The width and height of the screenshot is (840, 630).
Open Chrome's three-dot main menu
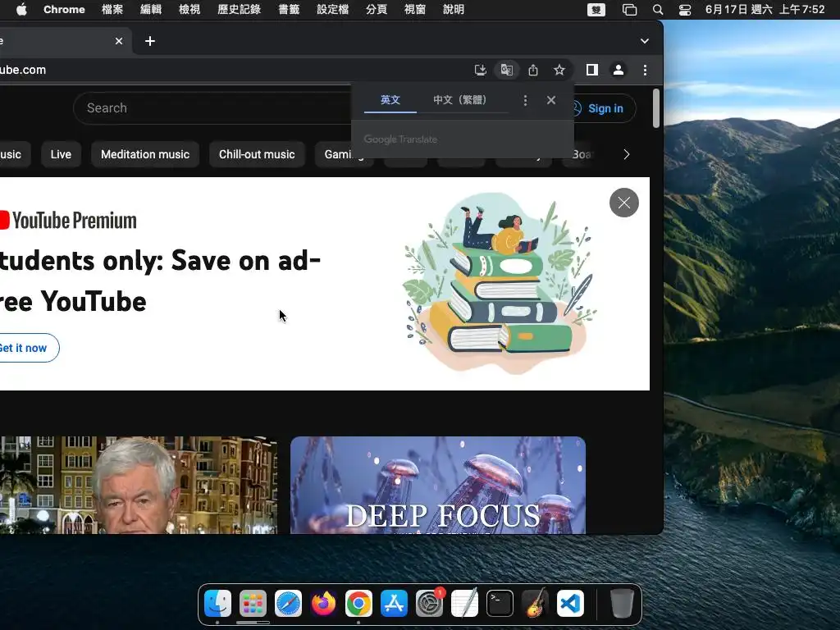645,71
